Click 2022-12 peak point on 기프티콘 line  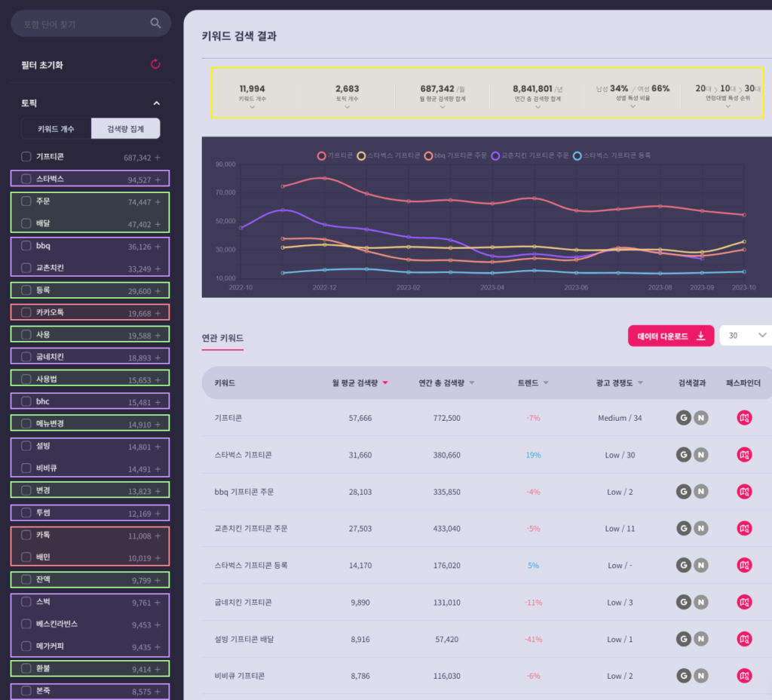324,178
